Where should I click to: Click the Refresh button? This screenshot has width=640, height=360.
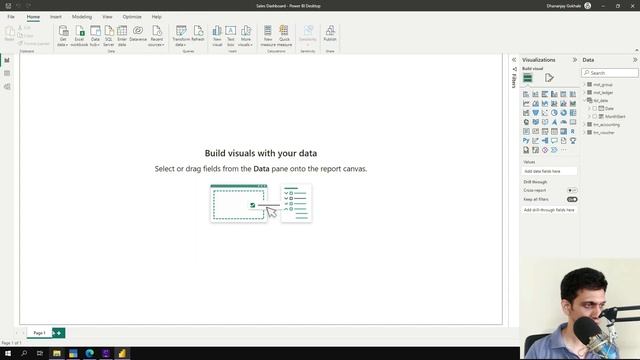[x=198, y=33]
